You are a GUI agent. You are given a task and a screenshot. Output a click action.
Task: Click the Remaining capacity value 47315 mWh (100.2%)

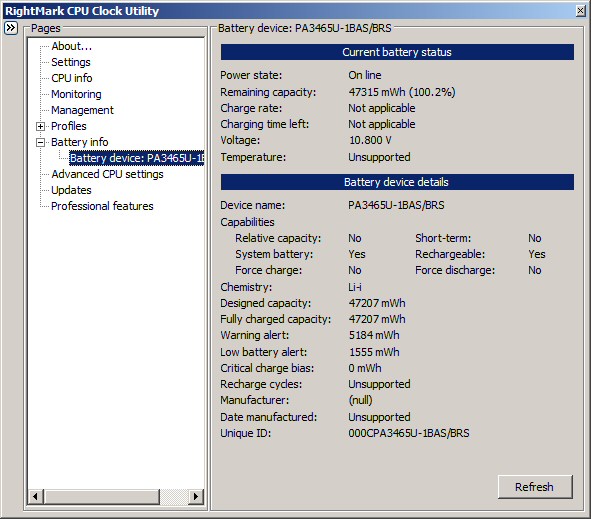(402, 92)
